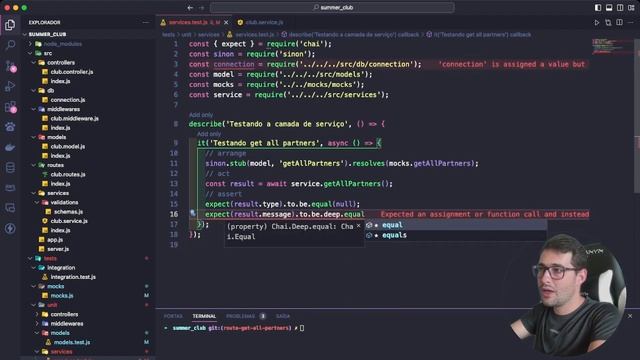Open Source Control view in activity bar
Image resolution: width=640 pixels, height=360 pixels.
coord(10,66)
